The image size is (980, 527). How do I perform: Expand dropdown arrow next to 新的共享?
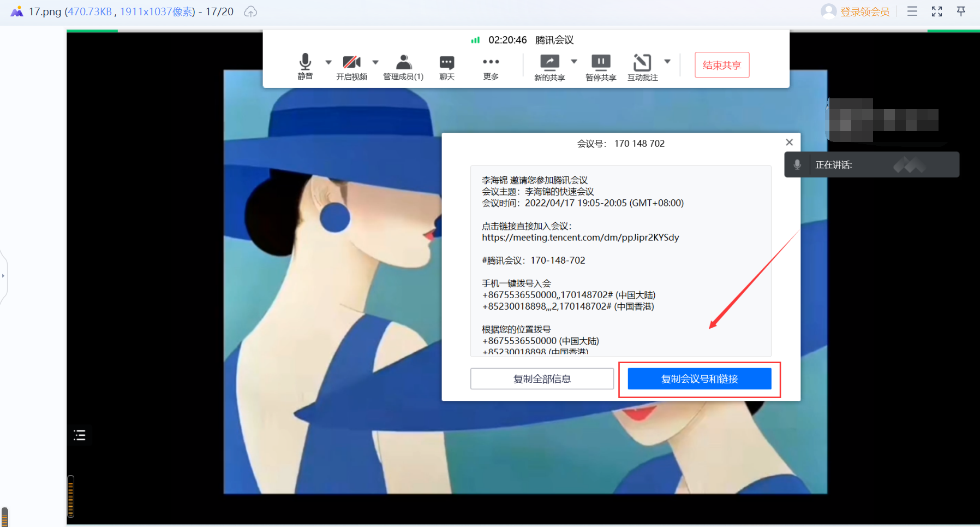coord(574,61)
